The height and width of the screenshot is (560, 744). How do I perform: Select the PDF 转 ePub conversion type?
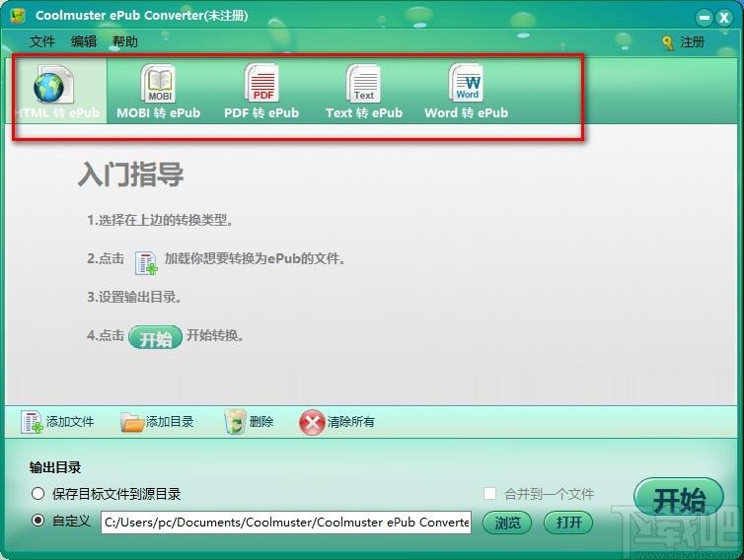(x=261, y=91)
